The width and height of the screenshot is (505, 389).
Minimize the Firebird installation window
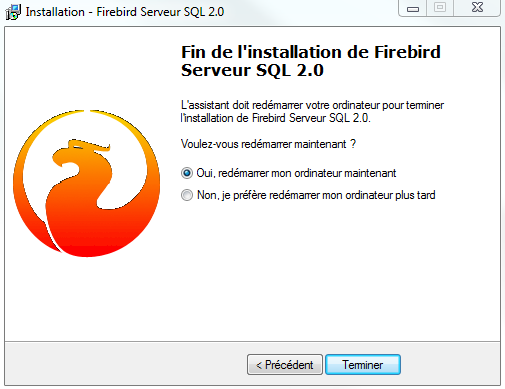413,8
